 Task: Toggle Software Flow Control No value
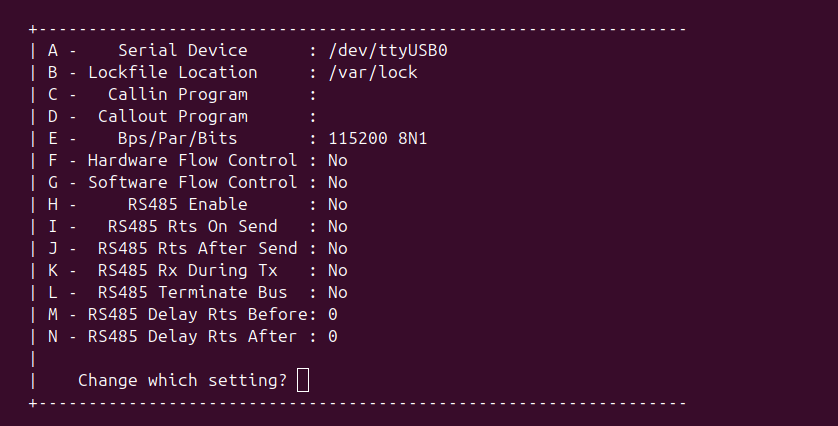(x=337, y=182)
